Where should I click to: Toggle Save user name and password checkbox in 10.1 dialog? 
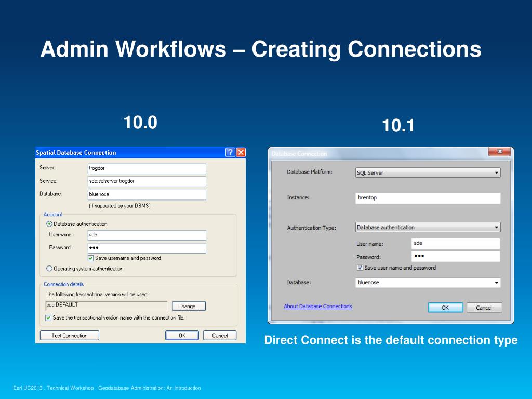(x=360, y=268)
